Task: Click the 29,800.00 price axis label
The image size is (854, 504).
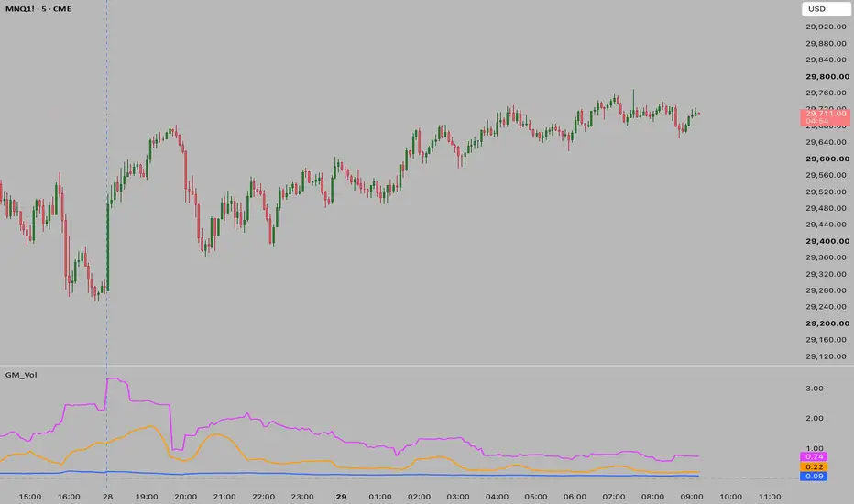Action: coord(827,77)
